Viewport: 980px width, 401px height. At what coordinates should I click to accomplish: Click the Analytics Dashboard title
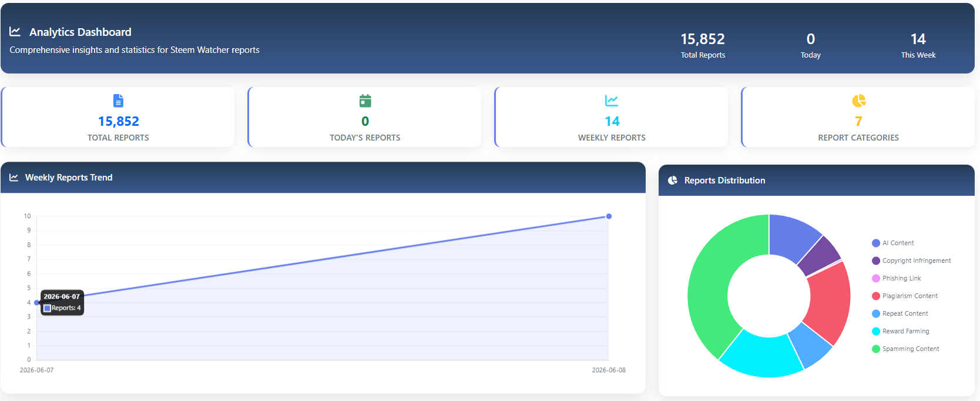pyautogui.click(x=80, y=32)
